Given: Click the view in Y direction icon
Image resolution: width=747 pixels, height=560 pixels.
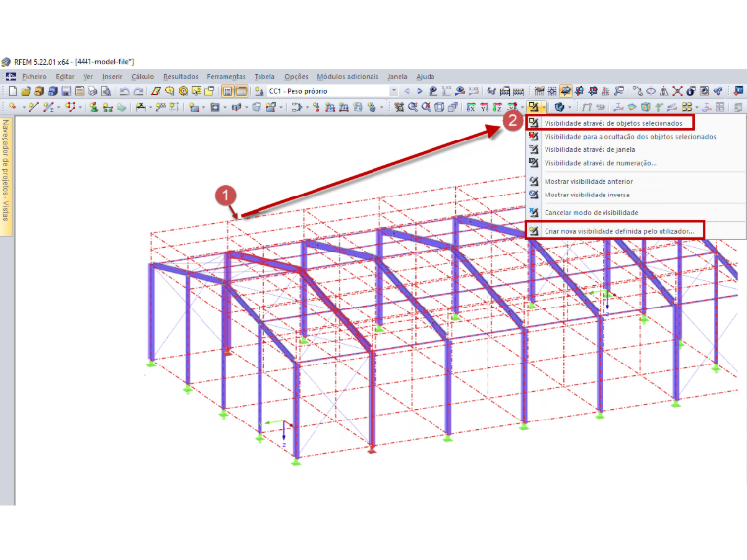Looking at the screenshot, I should [485, 107].
